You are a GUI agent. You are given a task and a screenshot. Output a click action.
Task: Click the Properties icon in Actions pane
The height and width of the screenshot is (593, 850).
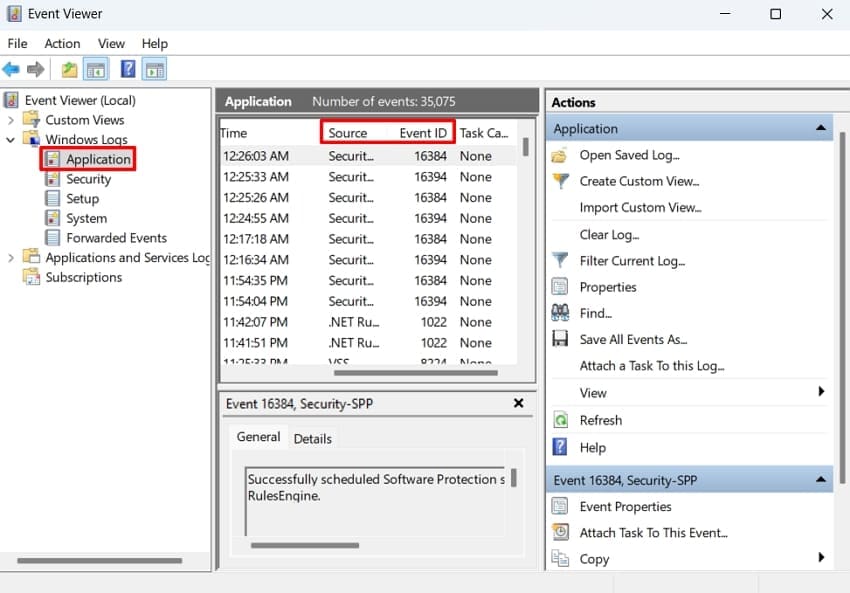click(559, 286)
